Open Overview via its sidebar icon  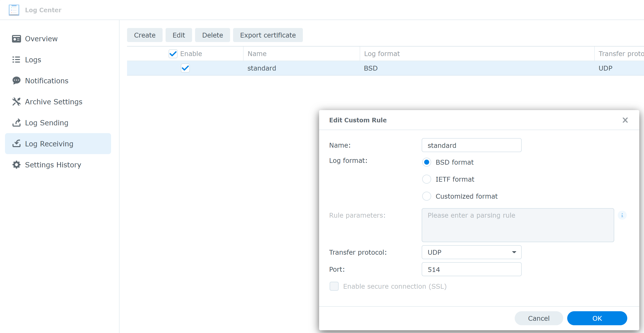(17, 39)
